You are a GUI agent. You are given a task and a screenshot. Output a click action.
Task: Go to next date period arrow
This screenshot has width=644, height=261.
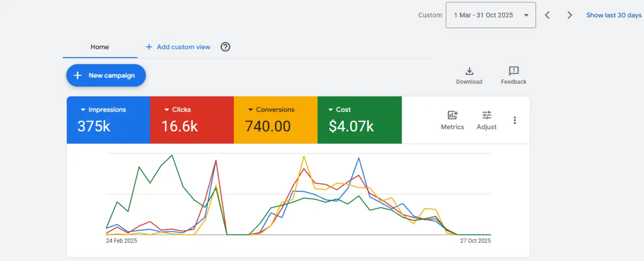(x=569, y=15)
